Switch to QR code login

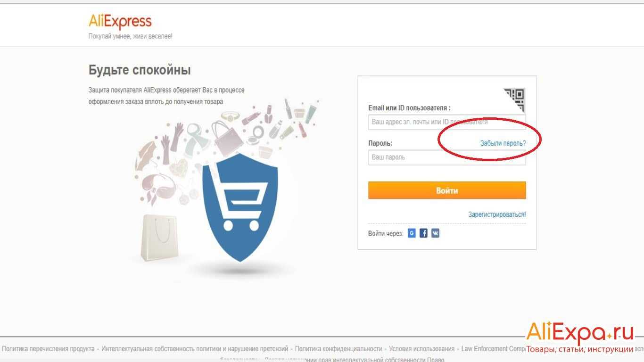coord(516,98)
